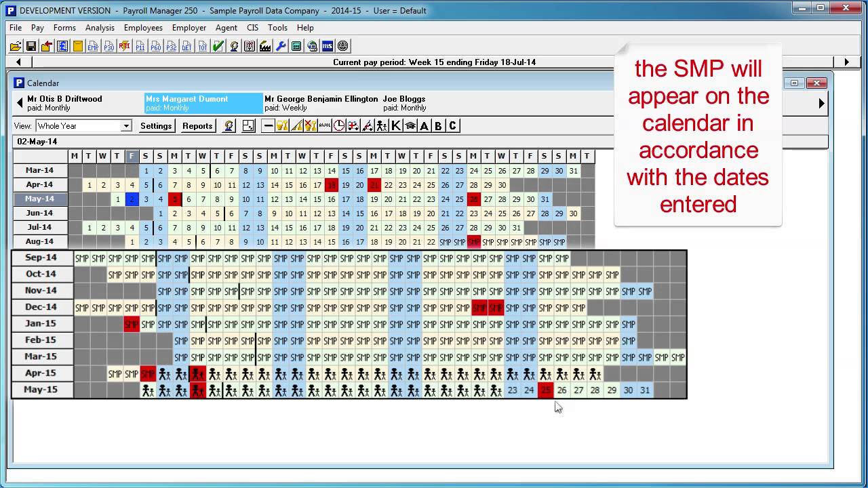The height and width of the screenshot is (488, 868).
Task: Select the B marker icon
Action: point(438,125)
